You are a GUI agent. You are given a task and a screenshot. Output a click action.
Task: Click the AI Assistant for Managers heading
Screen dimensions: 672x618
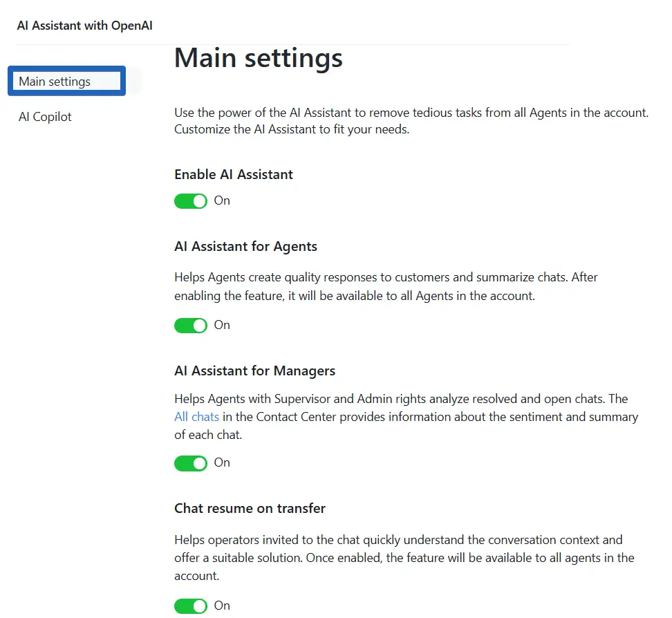(254, 371)
